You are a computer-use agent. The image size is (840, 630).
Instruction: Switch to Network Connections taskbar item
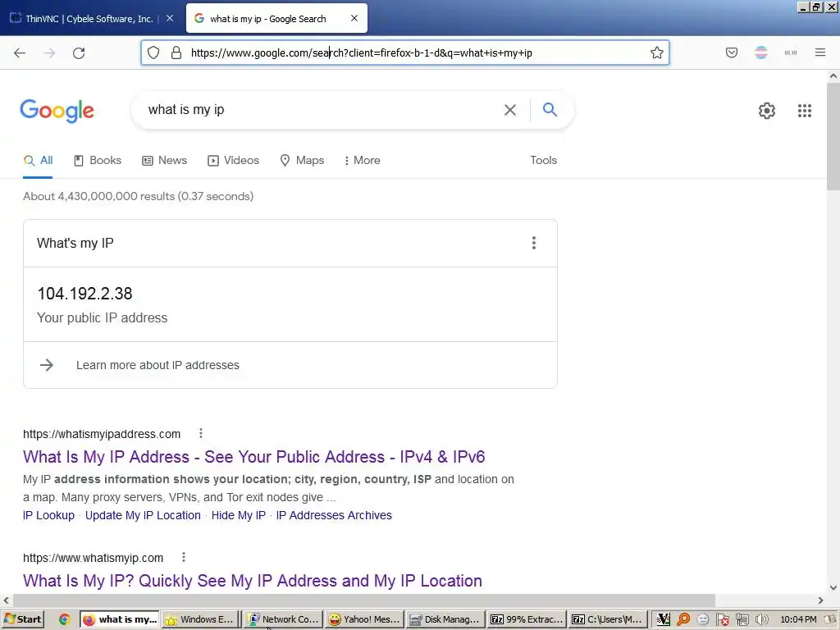(x=283, y=619)
